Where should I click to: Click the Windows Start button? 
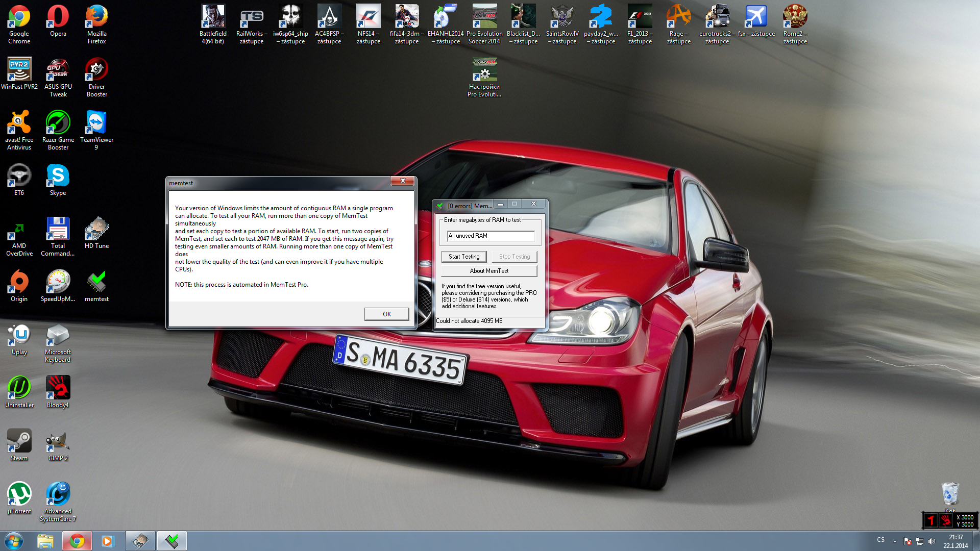[x=14, y=541]
